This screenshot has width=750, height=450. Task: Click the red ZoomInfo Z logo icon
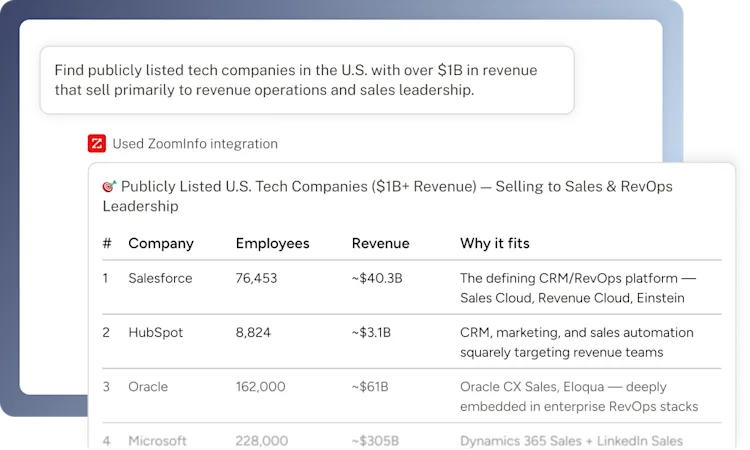[x=97, y=143]
